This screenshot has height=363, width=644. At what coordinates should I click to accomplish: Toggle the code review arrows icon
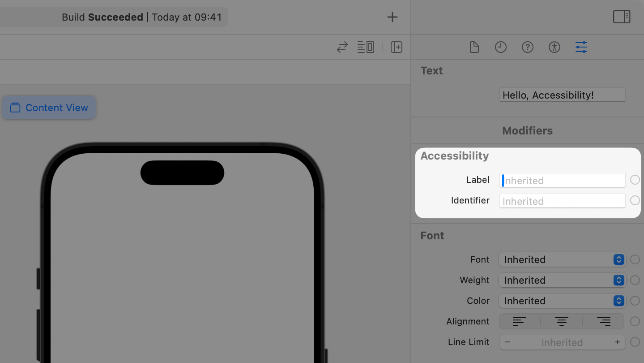pos(342,47)
